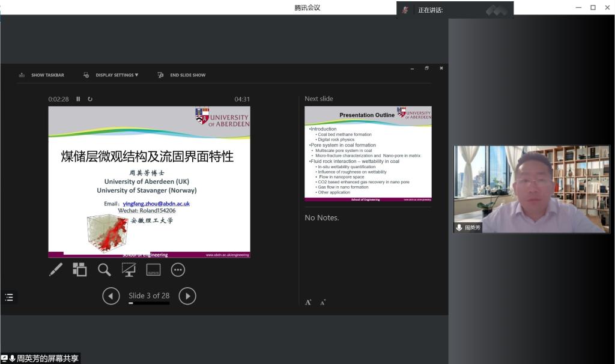The height and width of the screenshot is (364, 615).
Task: Click End Slide Show
Action: point(182,75)
